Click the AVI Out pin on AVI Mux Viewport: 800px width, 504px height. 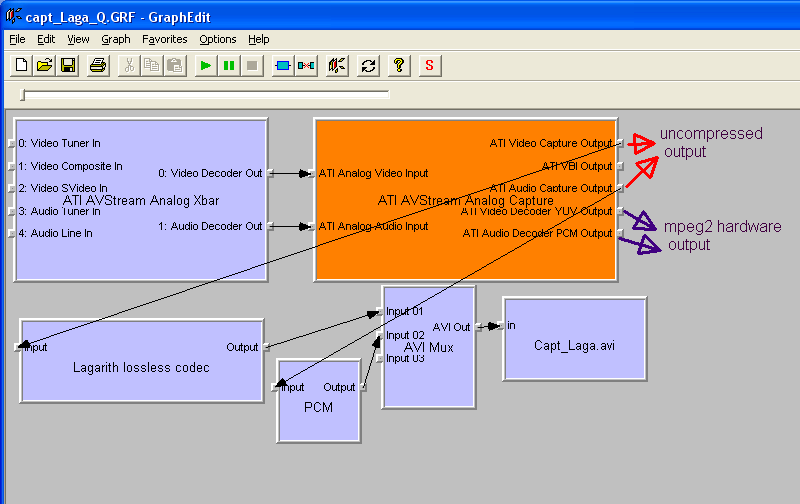(x=478, y=327)
